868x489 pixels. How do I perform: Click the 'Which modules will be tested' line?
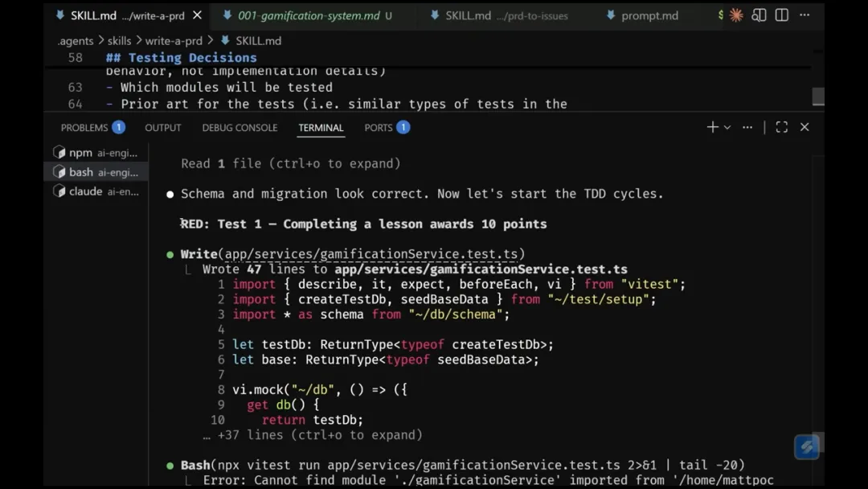click(219, 88)
